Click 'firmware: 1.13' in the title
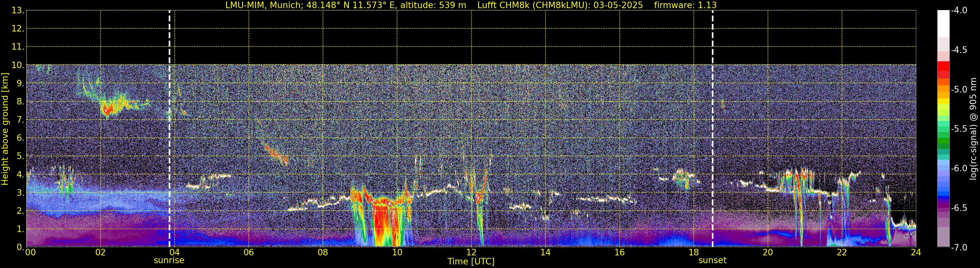980x268 pixels. click(685, 5)
